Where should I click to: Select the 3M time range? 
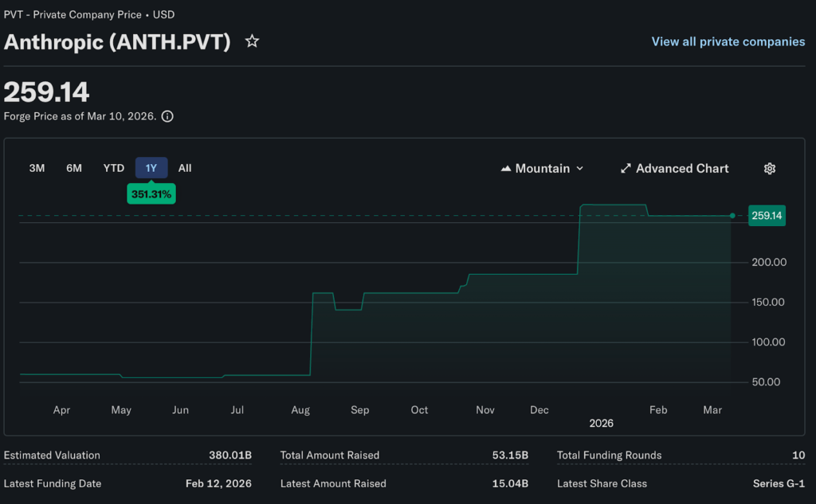(x=37, y=168)
